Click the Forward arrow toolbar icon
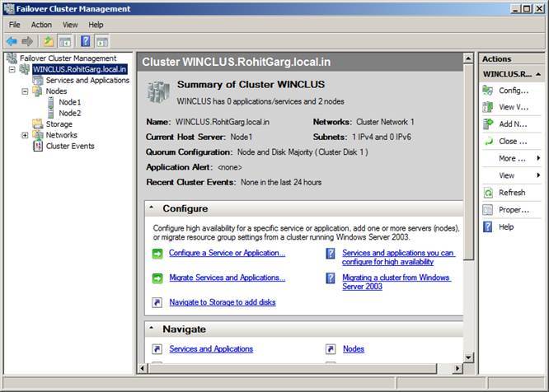The image size is (549, 392). point(27,42)
